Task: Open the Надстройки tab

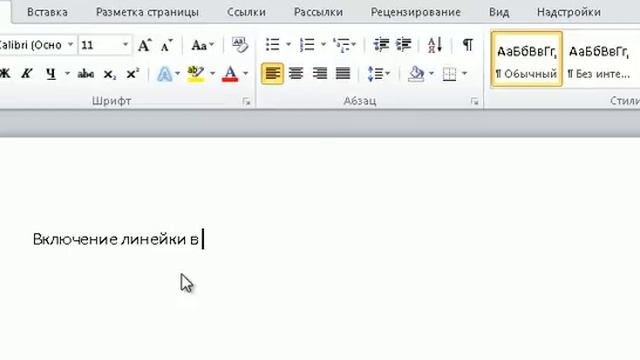Action: coord(569,12)
